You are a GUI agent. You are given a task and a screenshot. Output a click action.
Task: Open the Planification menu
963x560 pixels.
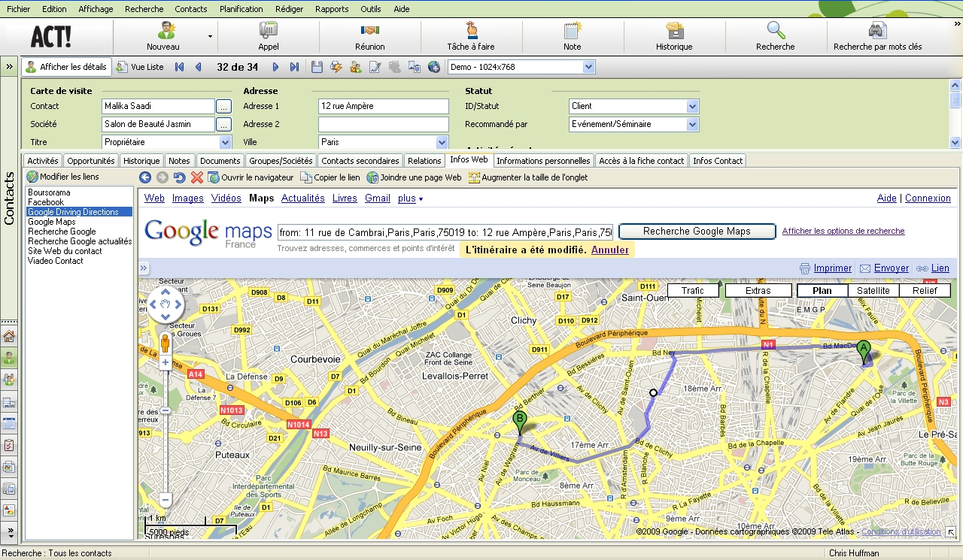coord(241,9)
